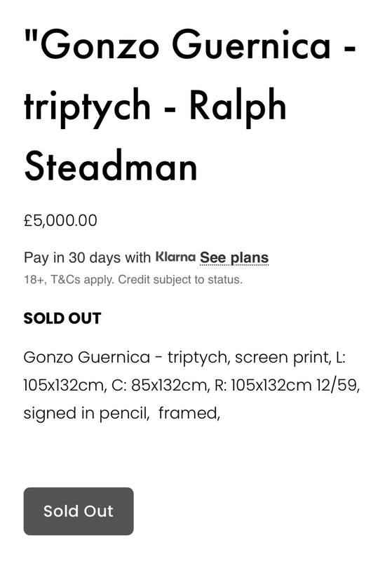Viewport: 392px width, 561px height.
Task: Click the "Pay in 30 days with" text
Action: tap(87, 257)
